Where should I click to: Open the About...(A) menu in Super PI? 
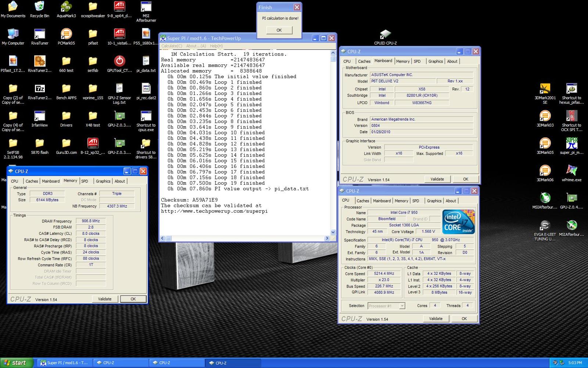point(196,46)
